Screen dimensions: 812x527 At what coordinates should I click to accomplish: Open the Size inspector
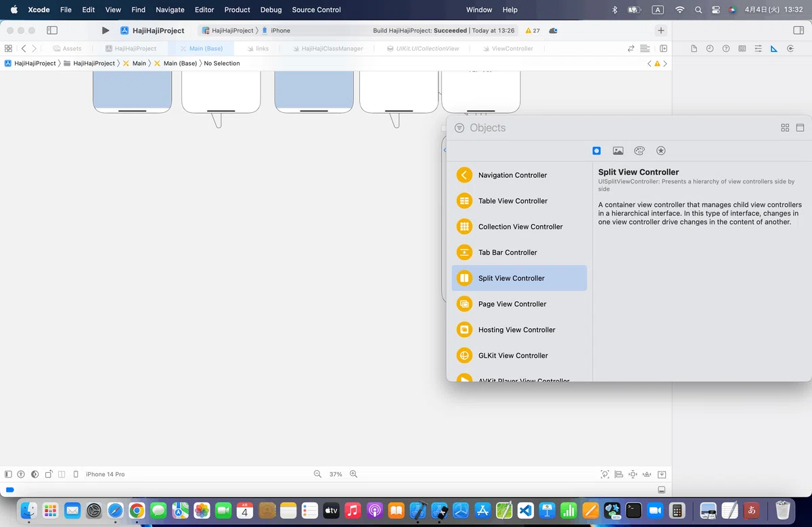pos(774,49)
